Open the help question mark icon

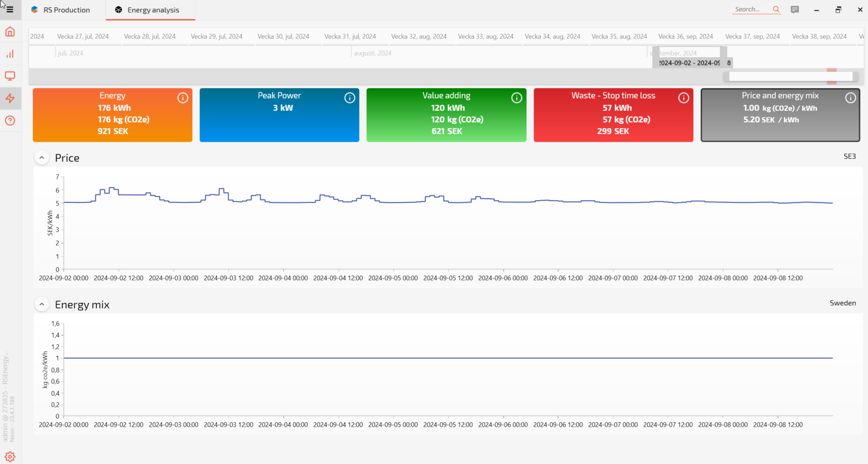[x=10, y=121]
